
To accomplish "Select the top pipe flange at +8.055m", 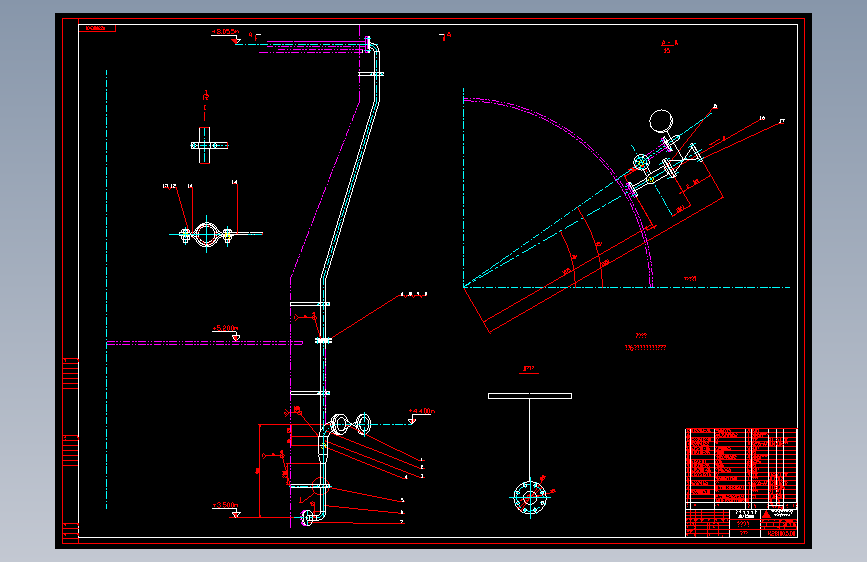I will point(368,45).
